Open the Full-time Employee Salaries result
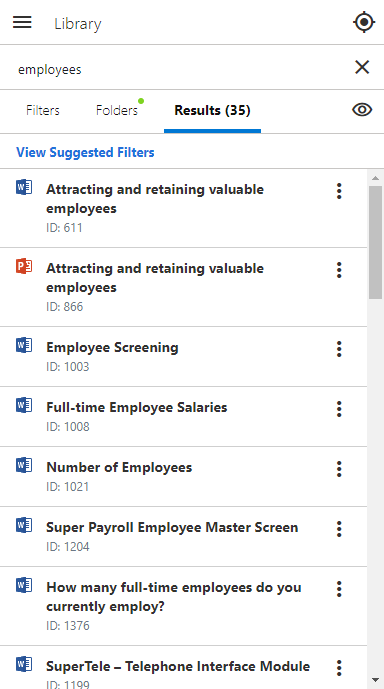 click(137, 407)
